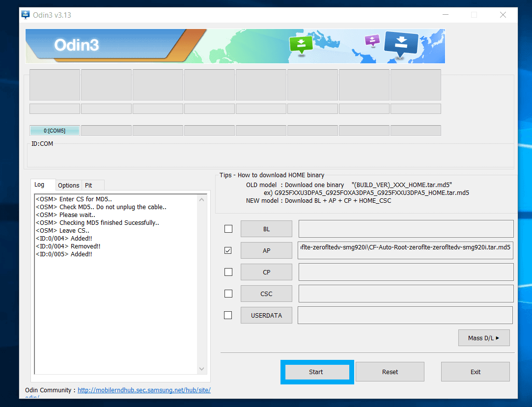Click the log scrollbar up arrow
The width and height of the screenshot is (532, 407).
pos(202,200)
